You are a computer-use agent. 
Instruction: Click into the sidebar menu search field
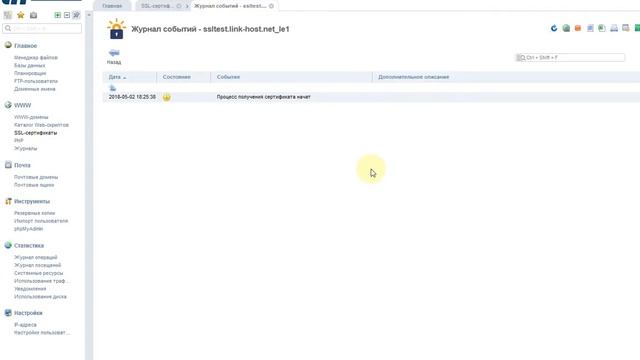(x=42, y=28)
